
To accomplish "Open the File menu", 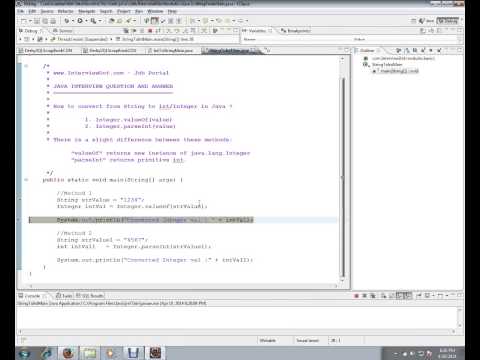I will [21, 11].
